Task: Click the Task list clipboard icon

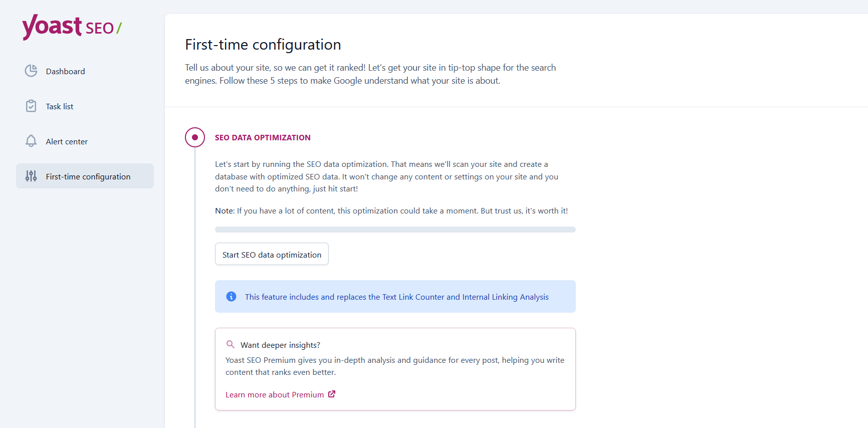Action: [x=31, y=106]
